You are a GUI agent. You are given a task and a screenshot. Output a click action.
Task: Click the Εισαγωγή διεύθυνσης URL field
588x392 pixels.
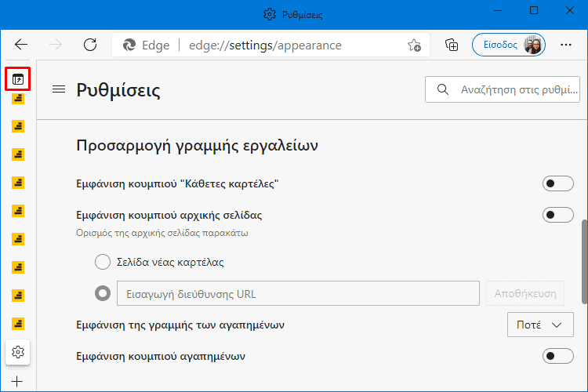click(298, 293)
